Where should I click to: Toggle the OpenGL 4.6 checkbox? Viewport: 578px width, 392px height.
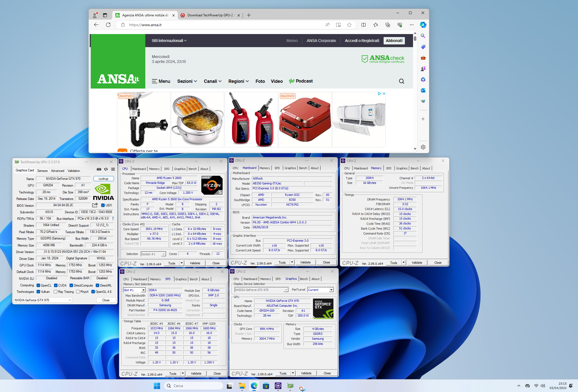tap(93, 292)
